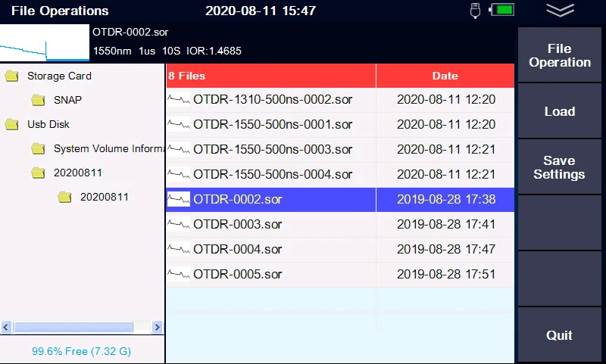The width and height of the screenshot is (606, 364).
Task: Select the innermost 20200811 subfolder in the tree
Action: click(104, 197)
